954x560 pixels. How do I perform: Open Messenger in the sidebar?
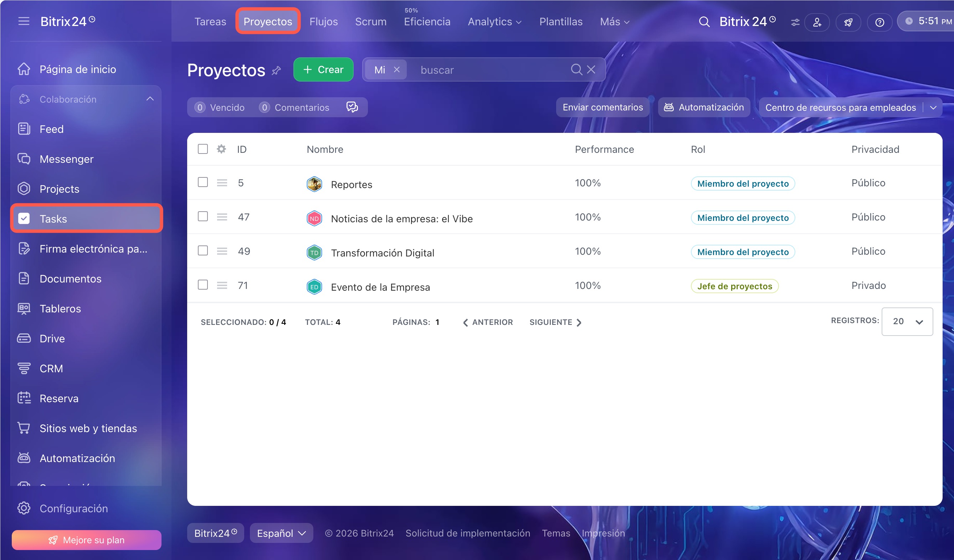[86, 159]
